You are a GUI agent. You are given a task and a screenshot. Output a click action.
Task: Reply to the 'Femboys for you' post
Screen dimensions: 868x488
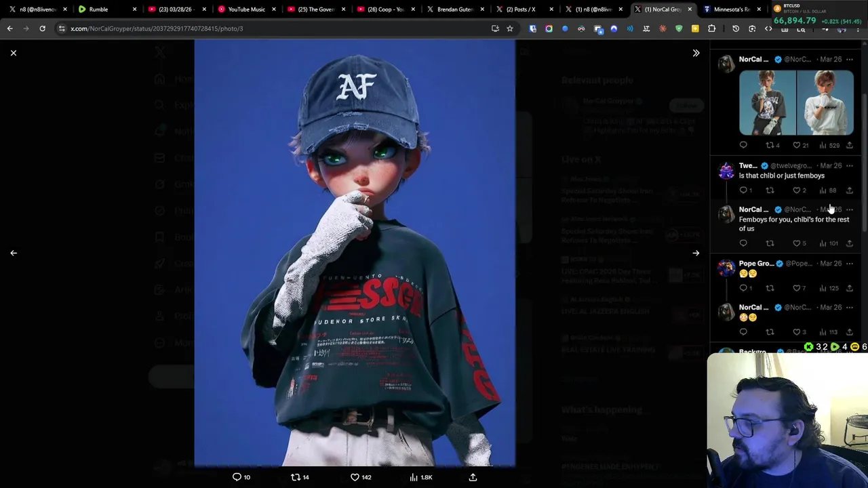coord(743,243)
